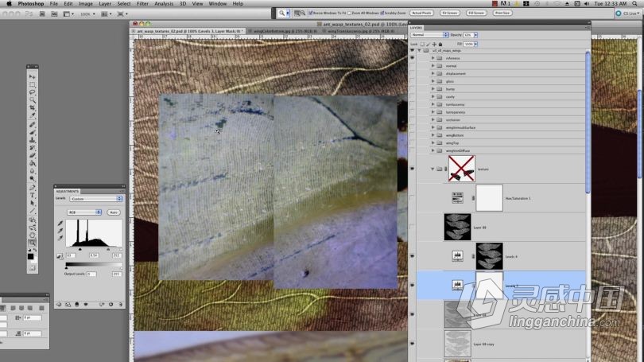Select the Spot Healing Brush tool
The image size is (644, 362).
pyautogui.click(x=32, y=124)
